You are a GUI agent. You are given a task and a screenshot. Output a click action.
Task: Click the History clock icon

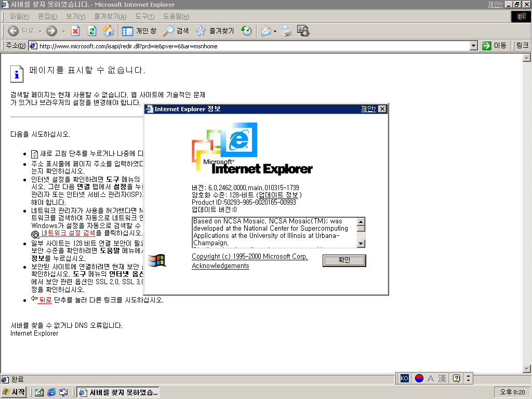[x=246, y=31]
